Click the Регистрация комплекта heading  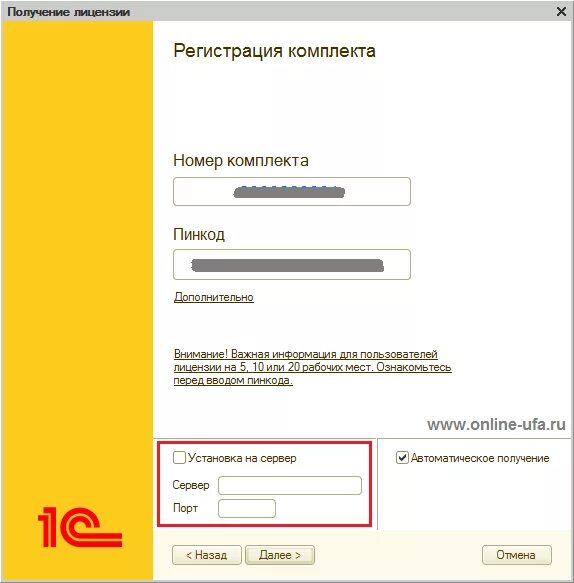click(274, 51)
